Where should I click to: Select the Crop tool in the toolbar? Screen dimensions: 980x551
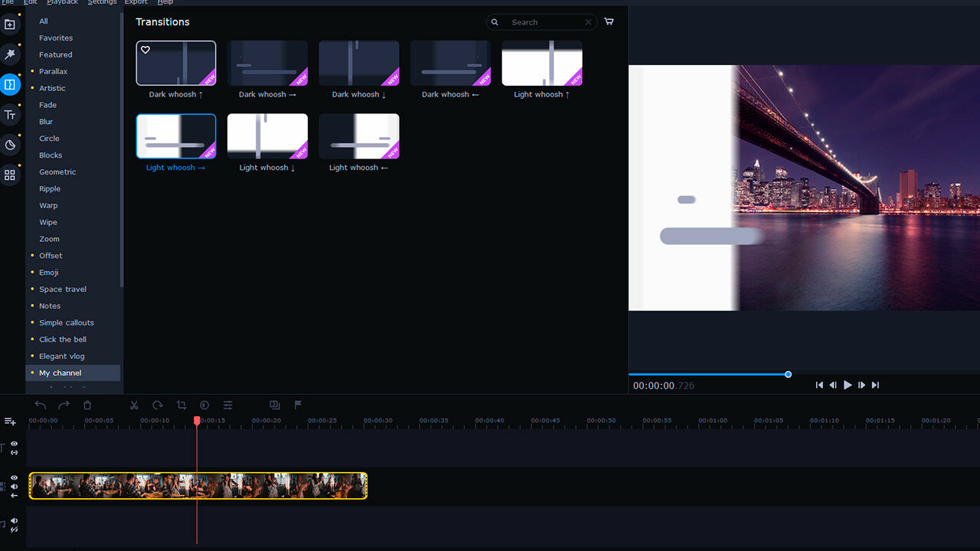pos(181,405)
